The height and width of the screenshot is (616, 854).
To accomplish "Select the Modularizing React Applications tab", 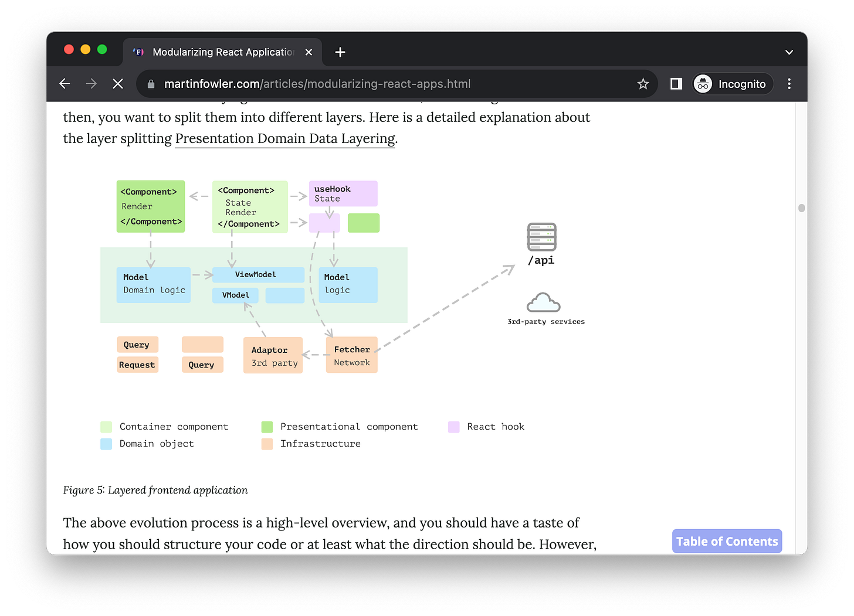I will tap(223, 52).
